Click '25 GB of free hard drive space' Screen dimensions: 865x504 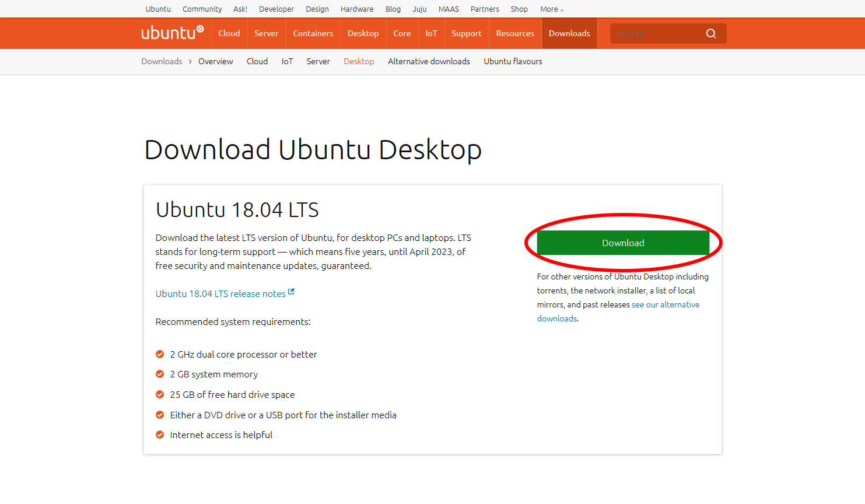coord(232,394)
